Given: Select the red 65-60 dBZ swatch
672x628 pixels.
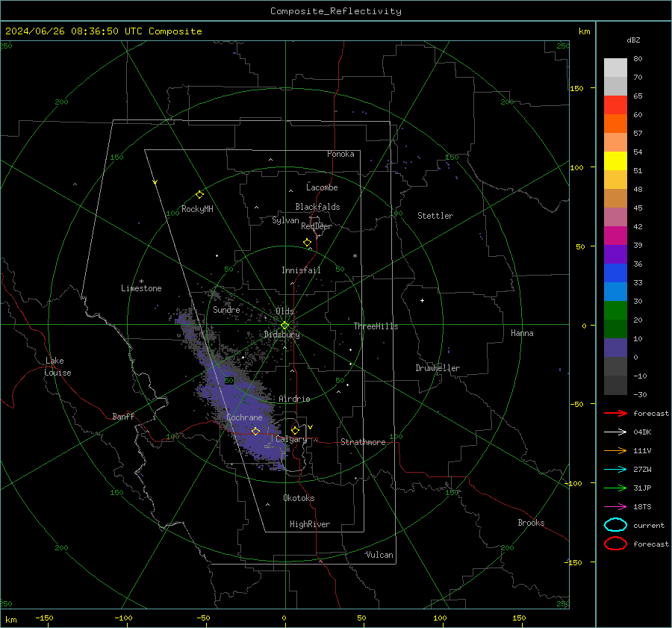Looking at the screenshot, I should tap(615, 105).
